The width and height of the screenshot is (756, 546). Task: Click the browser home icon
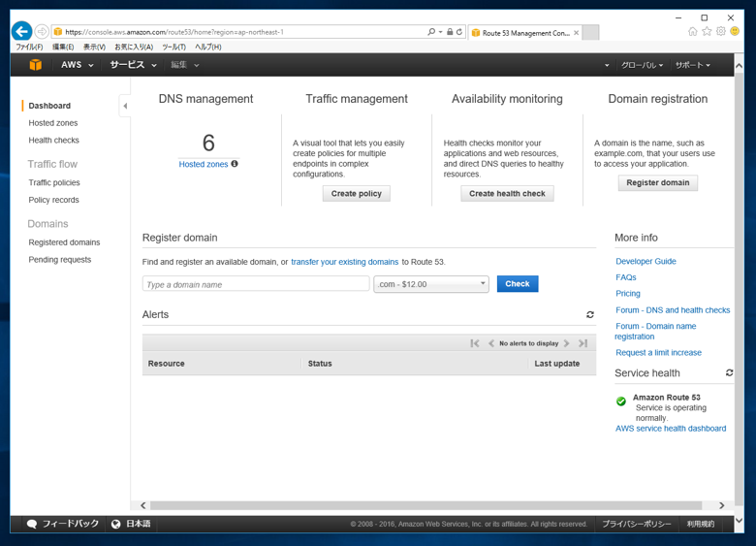tap(693, 32)
